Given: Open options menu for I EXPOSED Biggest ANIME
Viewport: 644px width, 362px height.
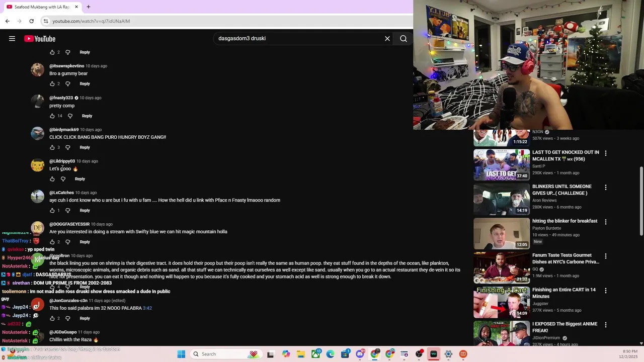Looking at the screenshot, I should (605, 325).
